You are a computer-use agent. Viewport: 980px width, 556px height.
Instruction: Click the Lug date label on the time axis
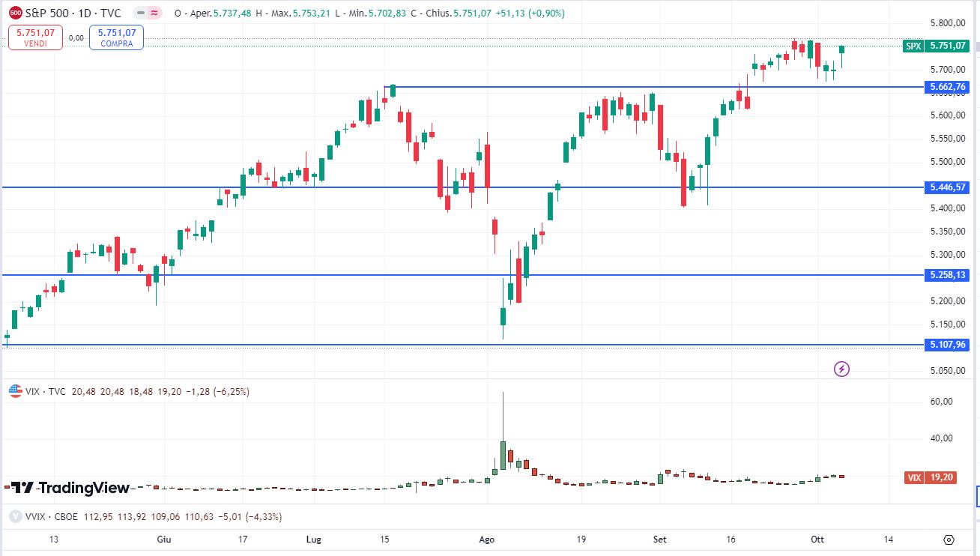click(314, 540)
